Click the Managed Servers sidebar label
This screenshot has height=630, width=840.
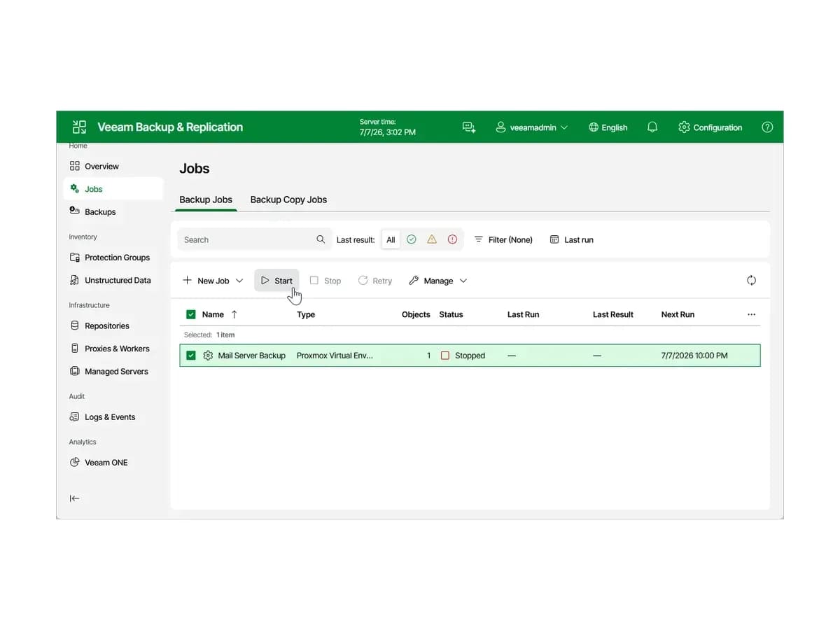pyautogui.click(x=116, y=372)
